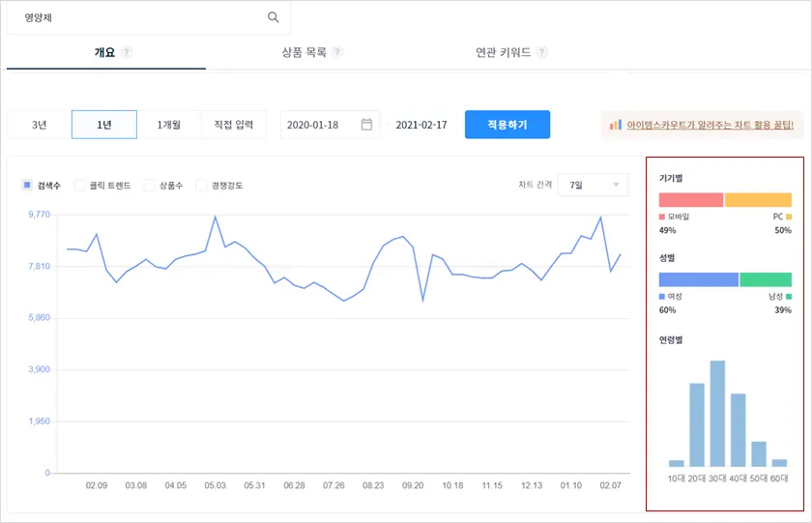Choose the 직접 입력 period option
The width and height of the screenshot is (812, 523).
[x=233, y=125]
